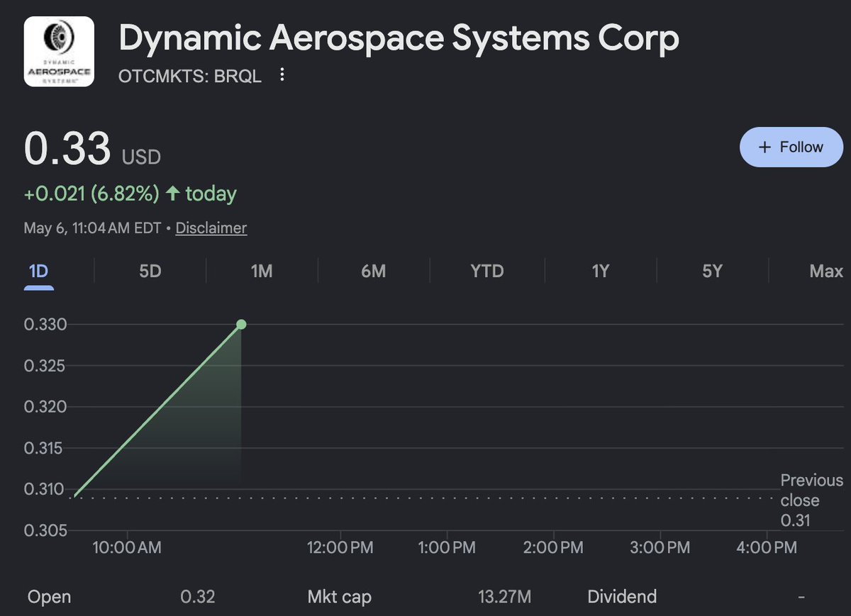Switch to the 1M chart range
851x616 pixels.
tap(262, 271)
